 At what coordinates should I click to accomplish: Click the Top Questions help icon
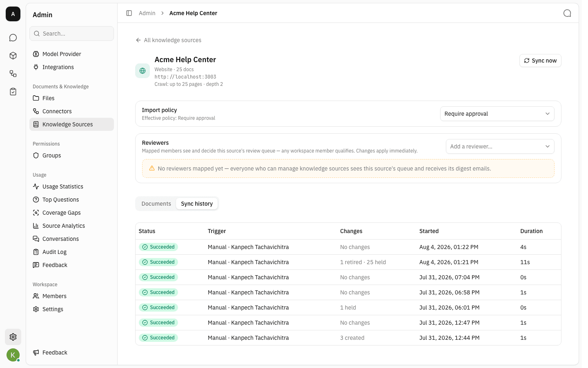click(36, 200)
